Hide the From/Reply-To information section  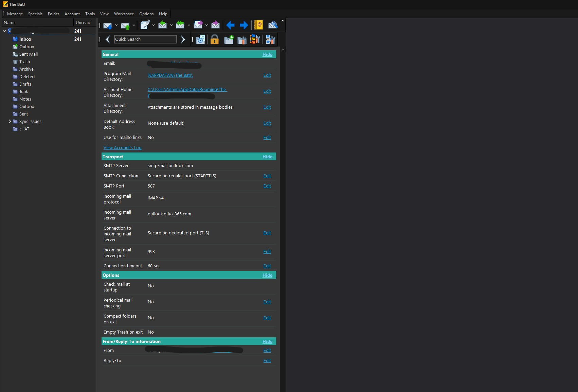point(267,341)
